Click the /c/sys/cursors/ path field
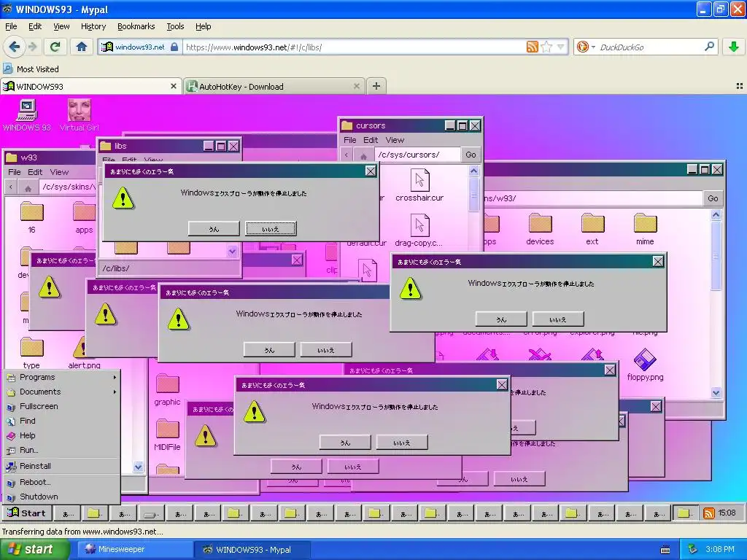This screenshot has width=747, height=560. [x=418, y=155]
